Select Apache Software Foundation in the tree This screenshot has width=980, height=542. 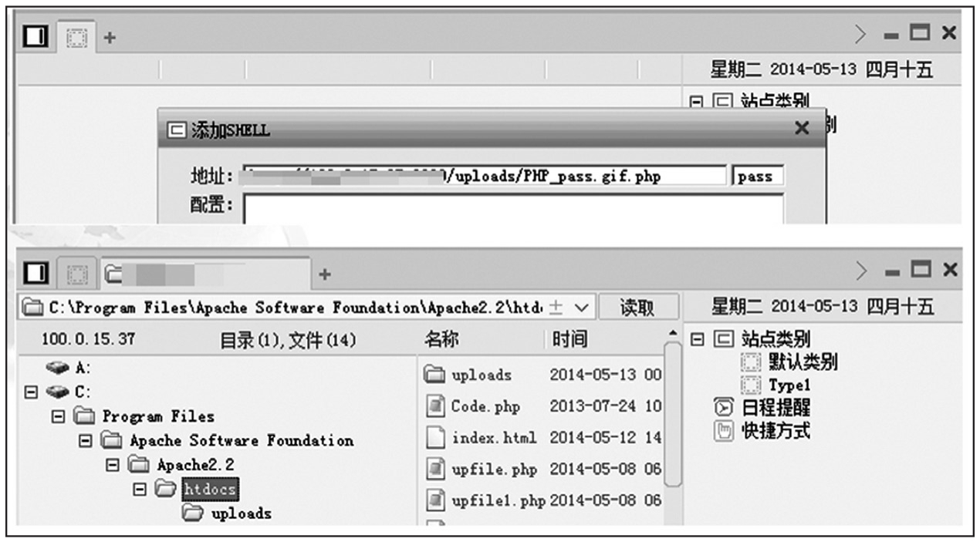point(242,441)
